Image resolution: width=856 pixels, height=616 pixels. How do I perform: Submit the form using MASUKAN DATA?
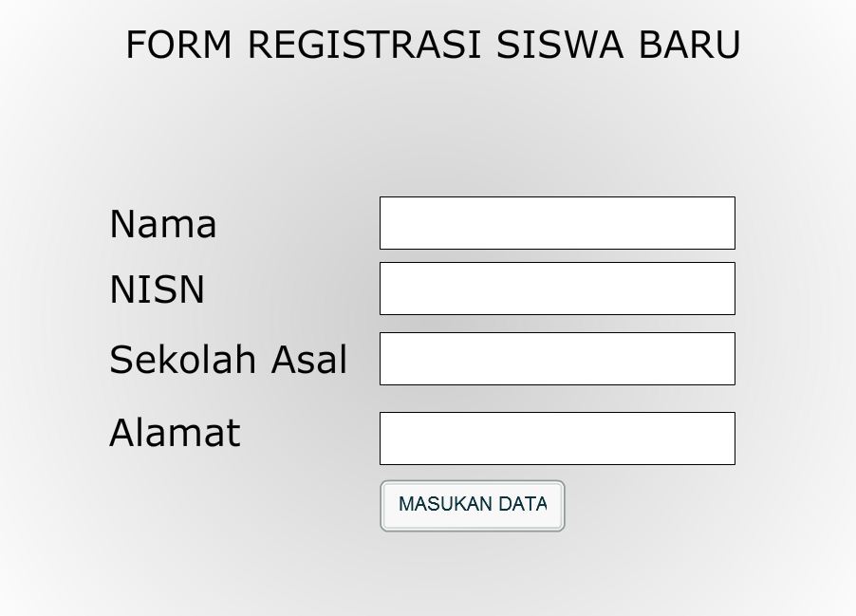[x=473, y=505]
